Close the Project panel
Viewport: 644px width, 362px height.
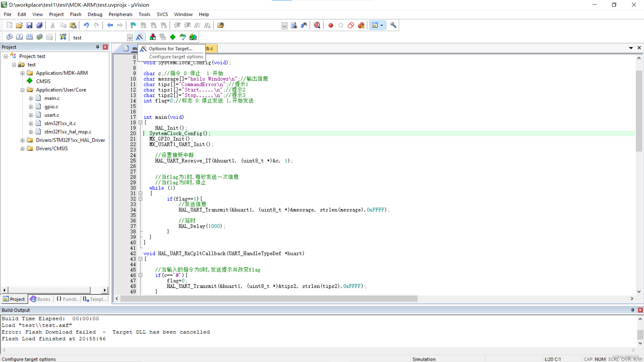click(105, 47)
